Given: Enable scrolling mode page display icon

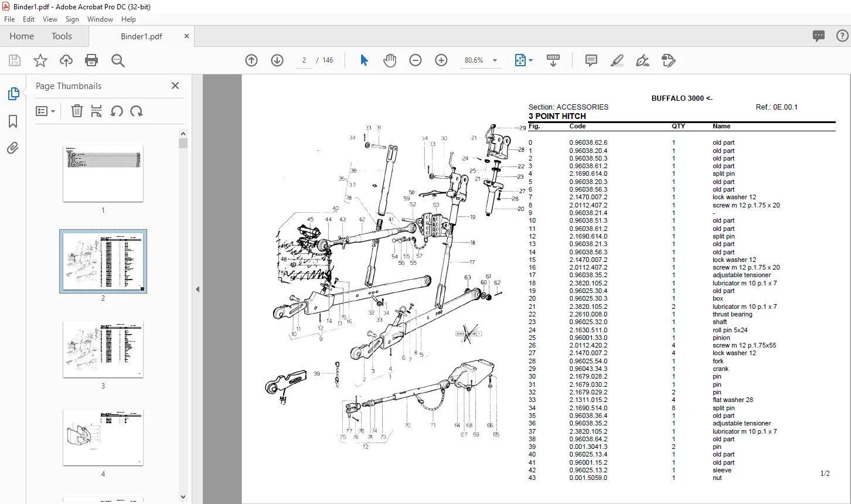Looking at the screenshot, I should [x=553, y=60].
